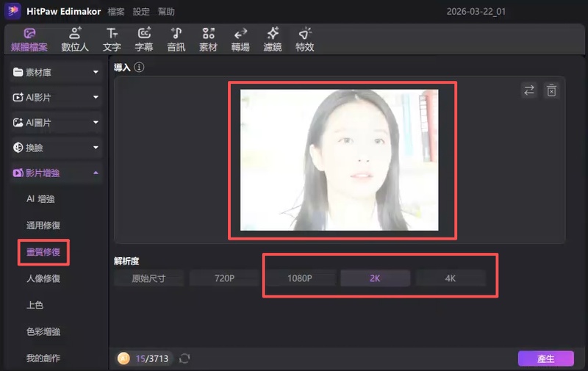Open the 素材 elements tab
The image size is (588, 371).
point(208,40)
